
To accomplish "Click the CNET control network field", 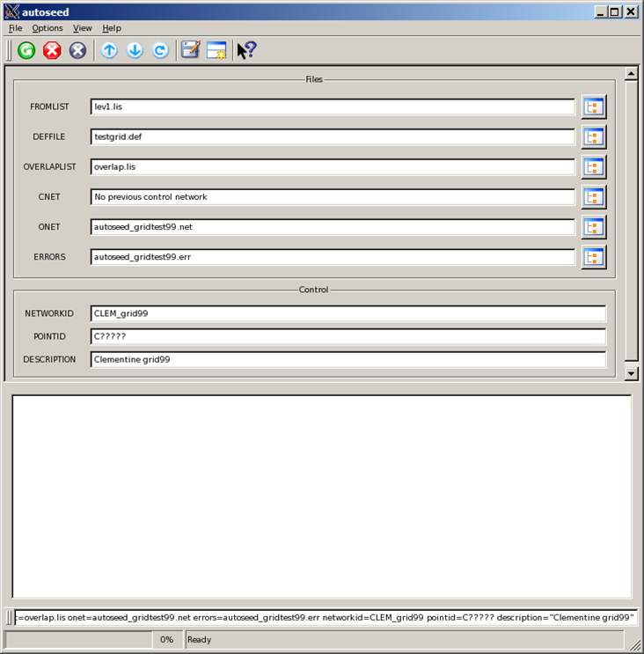I will tap(333, 197).
